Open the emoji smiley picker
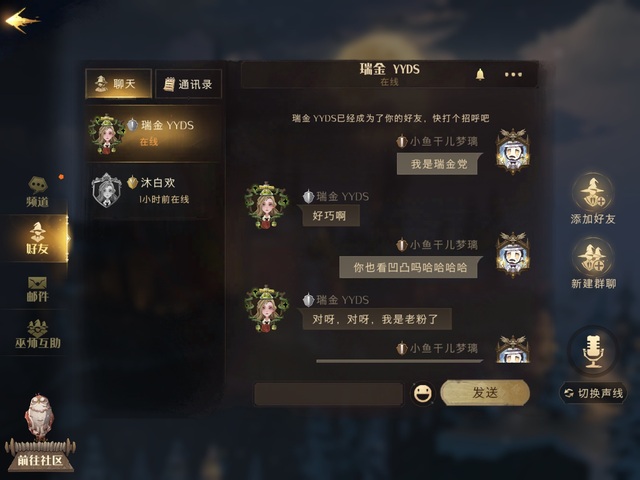 tap(422, 393)
